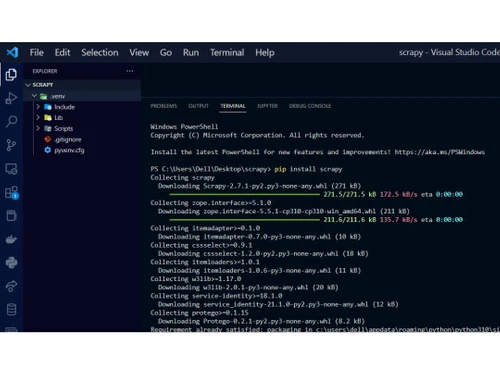Expand the Include folder chevron
This screenshot has width=500, height=375.
coord(38,107)
